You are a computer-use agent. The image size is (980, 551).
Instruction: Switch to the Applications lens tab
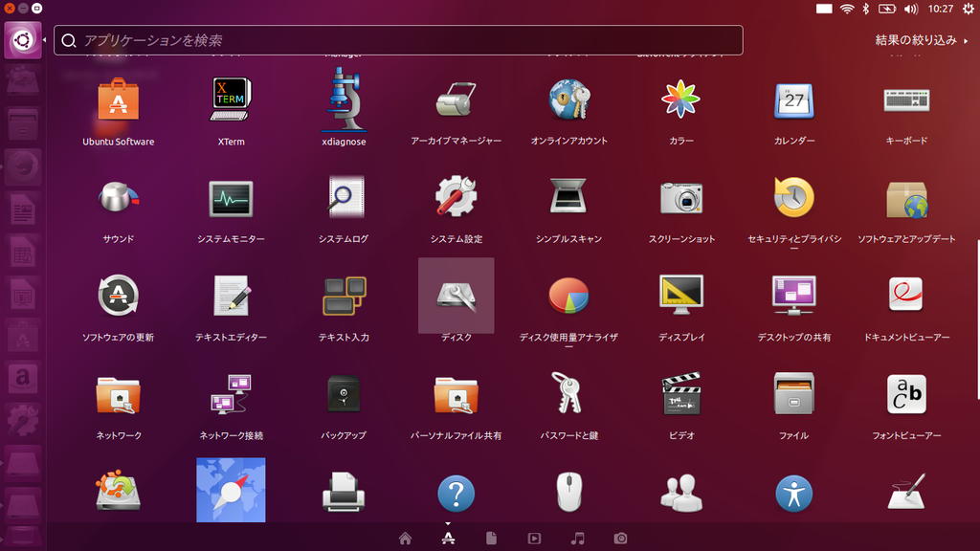(x=448, y=539)
